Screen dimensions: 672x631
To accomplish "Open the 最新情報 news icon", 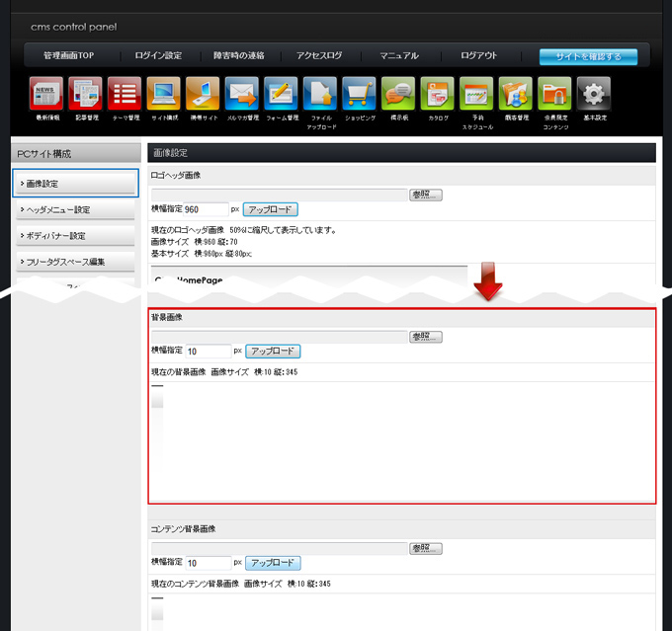I will (x=46, y=94).
